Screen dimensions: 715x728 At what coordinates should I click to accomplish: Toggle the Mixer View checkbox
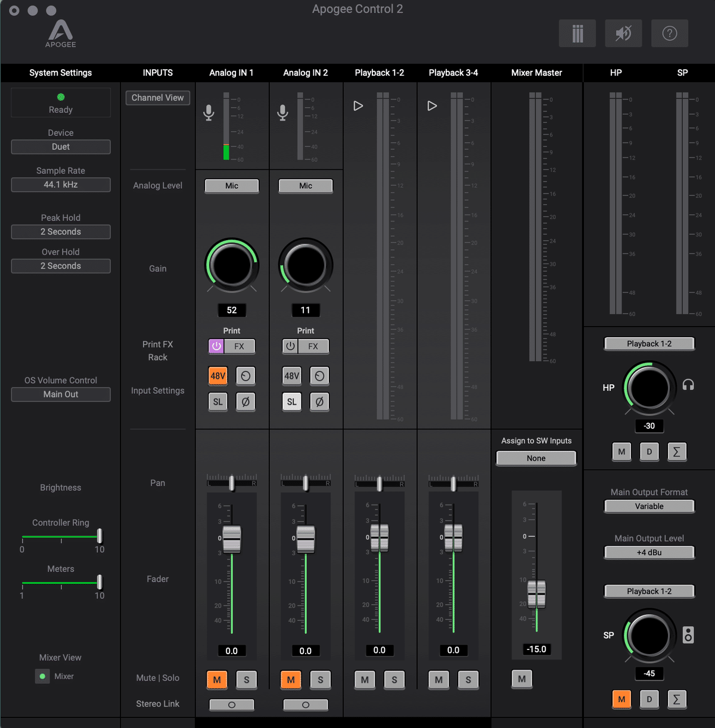pos(42,676)
